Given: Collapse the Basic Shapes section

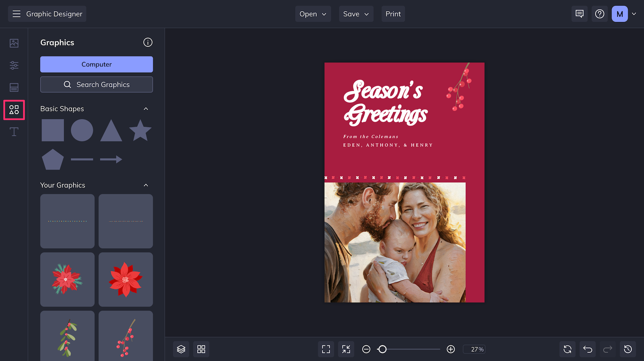Looking at the screenshot, I should [x=146, y=109].
